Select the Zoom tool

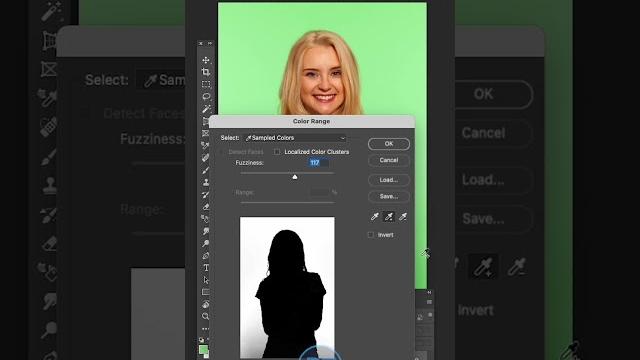coord(206,316)
